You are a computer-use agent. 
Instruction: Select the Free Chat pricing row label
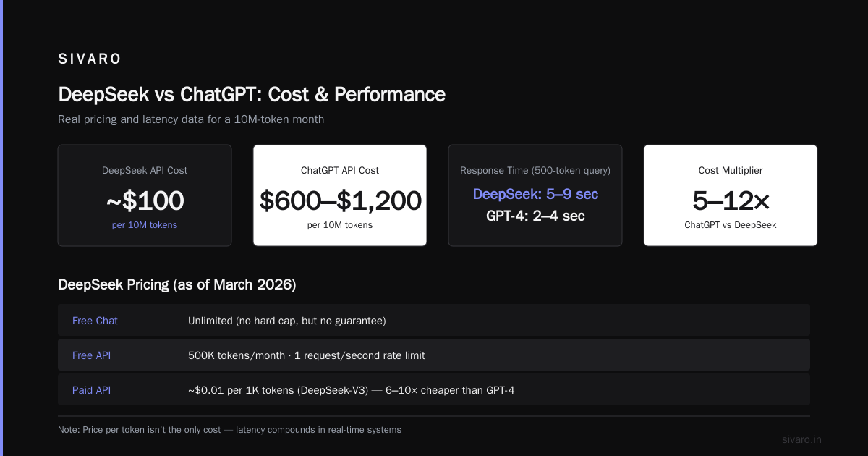pyautogui.click(x=95, y=321)
